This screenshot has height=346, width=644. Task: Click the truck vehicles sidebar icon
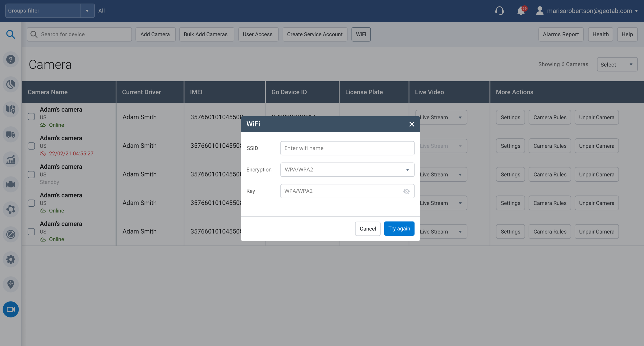[x=11, y=134]
